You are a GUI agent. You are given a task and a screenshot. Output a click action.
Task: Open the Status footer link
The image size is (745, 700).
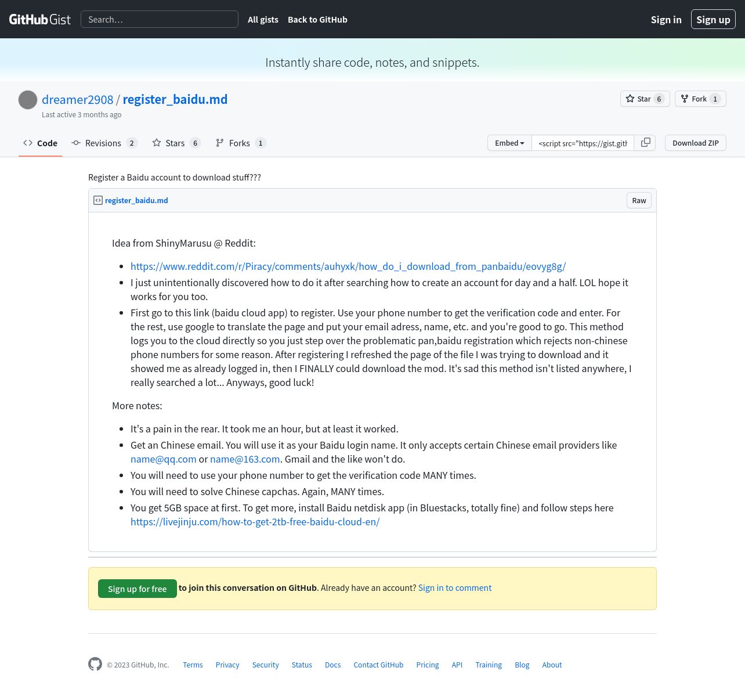[302, 665]
